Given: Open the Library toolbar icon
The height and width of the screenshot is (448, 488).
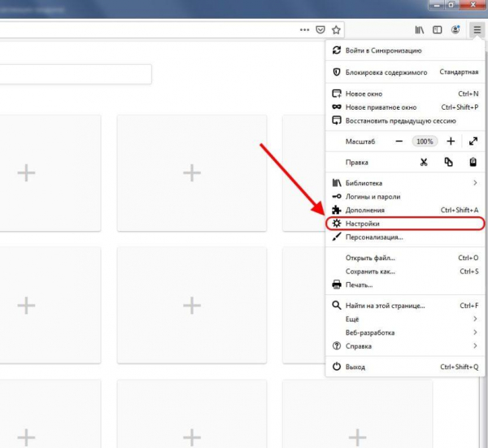Looking at the screenshot, I should pos(420,30).
